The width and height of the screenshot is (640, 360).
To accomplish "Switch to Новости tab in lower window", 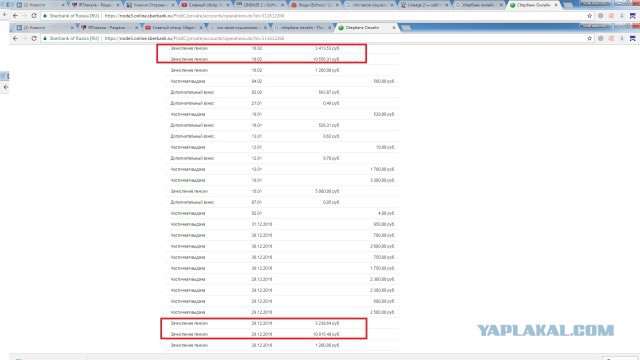I will 43,27.
